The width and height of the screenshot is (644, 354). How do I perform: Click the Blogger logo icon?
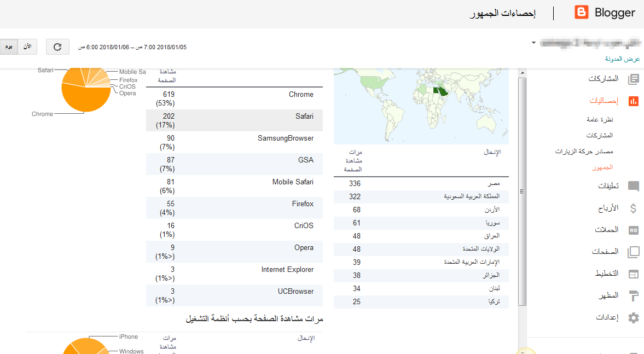[x=581, y=13]
